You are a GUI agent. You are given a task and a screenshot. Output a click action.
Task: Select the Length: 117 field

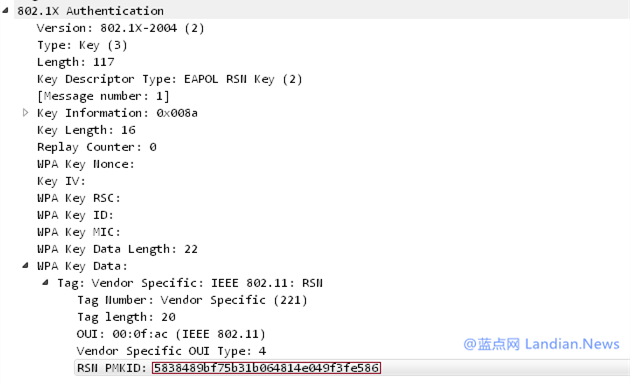76,62
